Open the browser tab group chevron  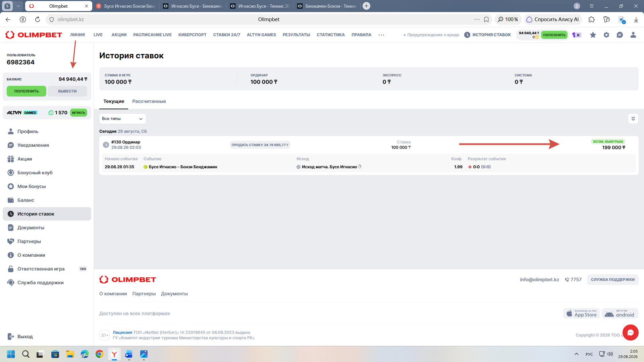[18, 6]
